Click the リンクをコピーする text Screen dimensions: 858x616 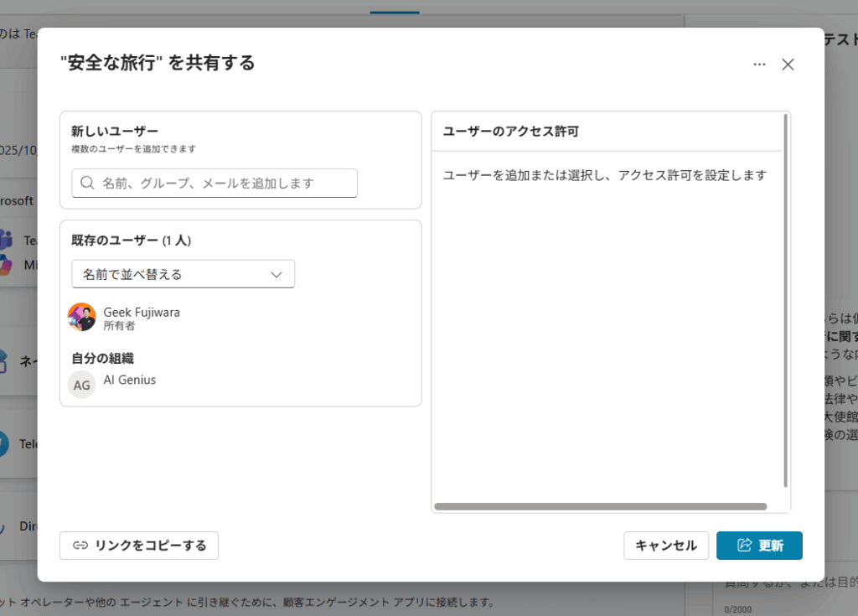pyautogui.click(x=151, y=546)
